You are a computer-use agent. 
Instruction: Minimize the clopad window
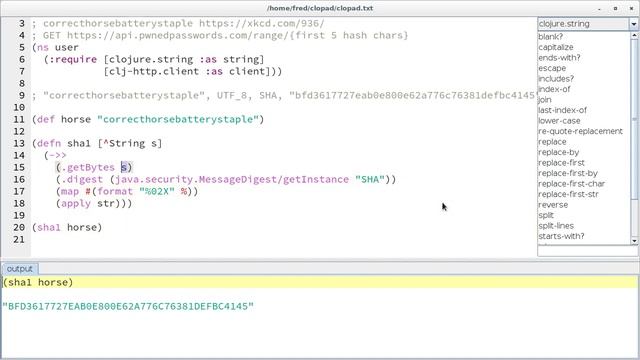599,8
